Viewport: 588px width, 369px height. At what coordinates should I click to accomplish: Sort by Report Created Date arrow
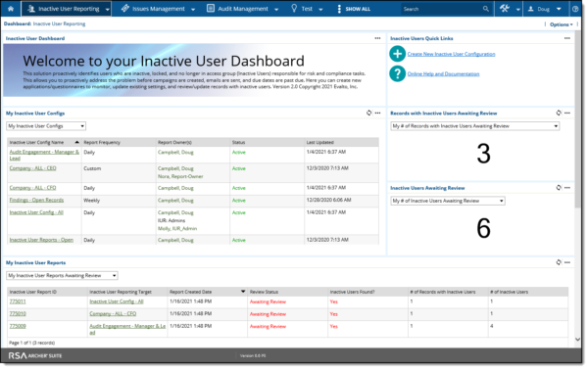[x=243, y=291]
